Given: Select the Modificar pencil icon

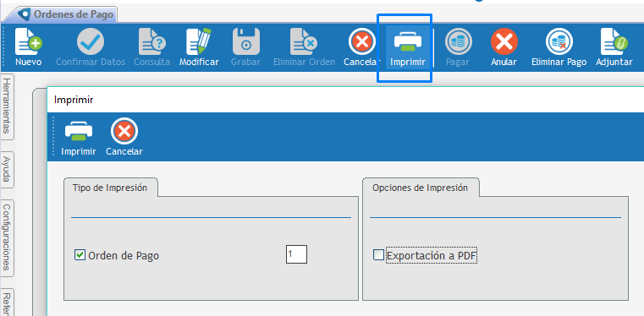Looking at the screenshot, I should [199, 41].
